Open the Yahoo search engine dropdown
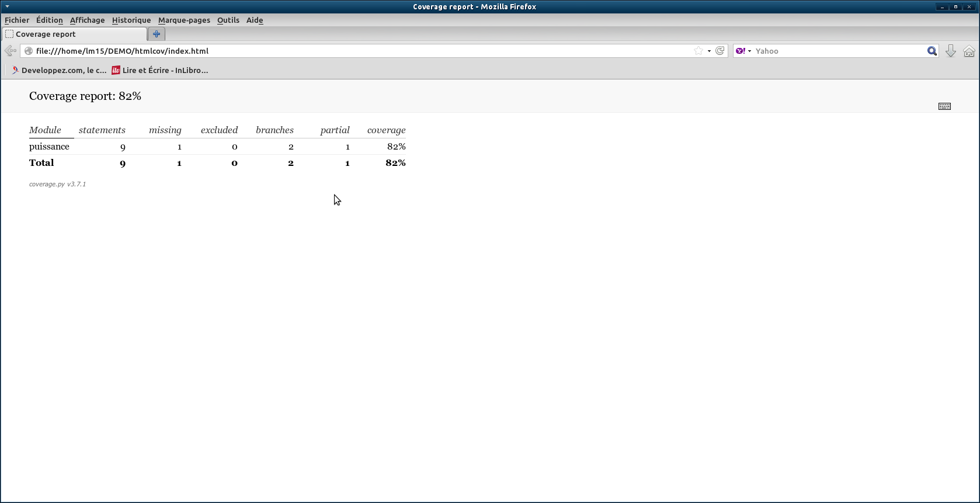Screen dimensions: 980x503 pyautogui.click(x=743, y=51)
